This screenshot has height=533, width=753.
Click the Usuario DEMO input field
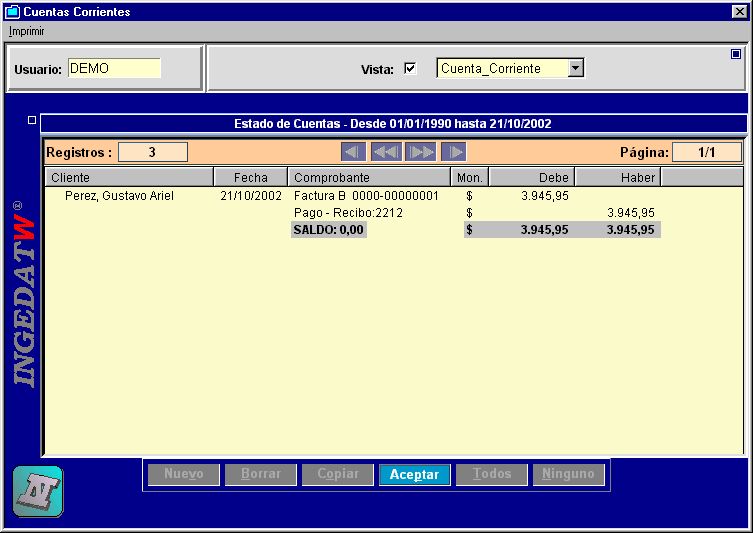pyautogui.click(x=114, y=68)
